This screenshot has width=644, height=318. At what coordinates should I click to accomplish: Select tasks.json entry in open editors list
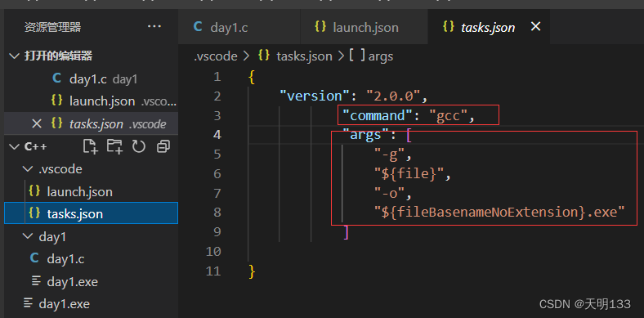[x=92, y=123]
